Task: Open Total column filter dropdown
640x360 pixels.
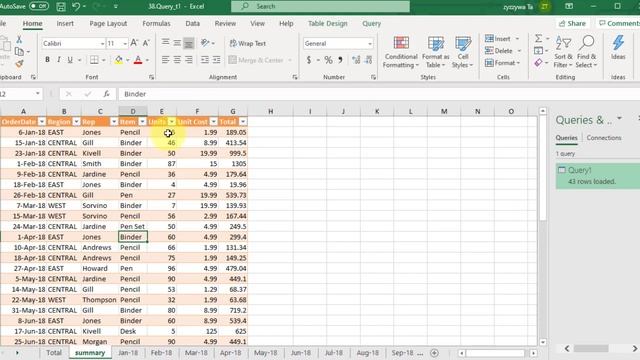Action: tap(243, 122)
